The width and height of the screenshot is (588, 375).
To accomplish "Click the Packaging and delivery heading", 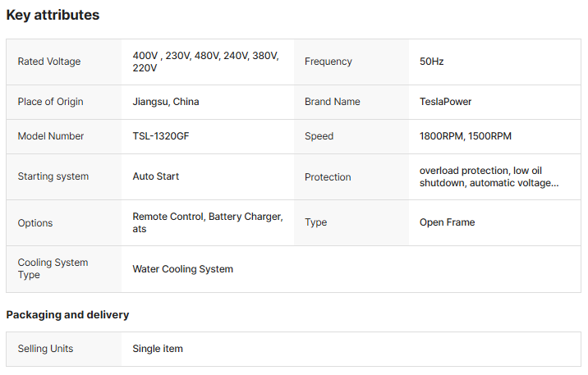I will click(67, 315).
